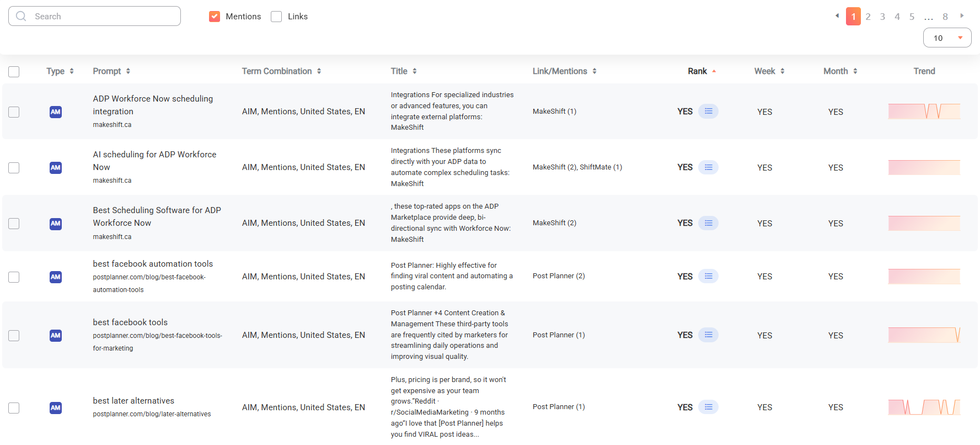Click prompt 'best facebook automation tools'
Viewport: 980px width, 445px height.
pyautogui.click(x=153, y=264)
